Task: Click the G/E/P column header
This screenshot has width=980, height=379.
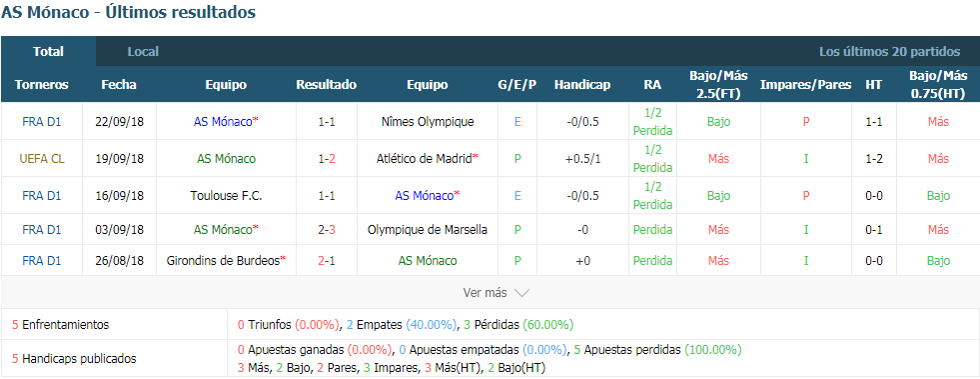Action: click(517, 85)
